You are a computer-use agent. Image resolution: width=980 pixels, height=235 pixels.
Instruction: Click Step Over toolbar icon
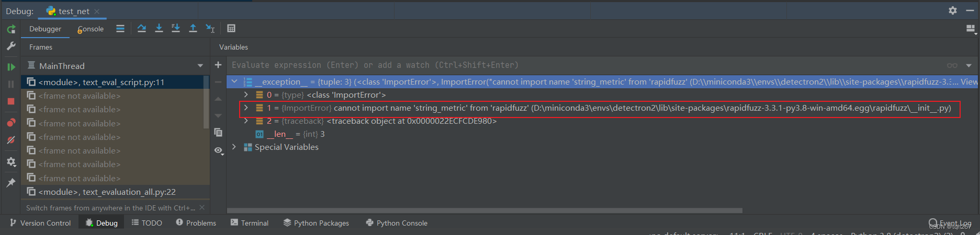click(142, 28)
